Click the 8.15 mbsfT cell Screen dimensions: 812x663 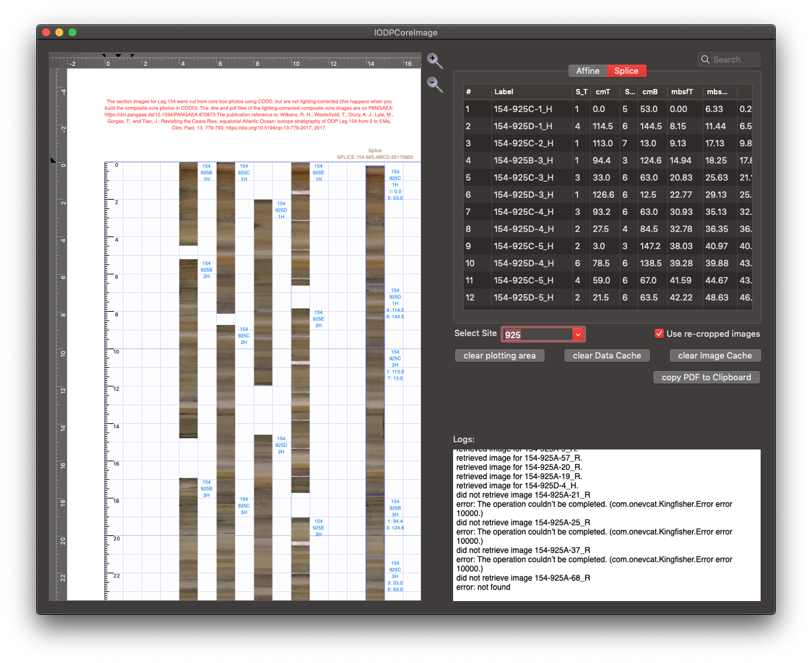coord(678,126)
